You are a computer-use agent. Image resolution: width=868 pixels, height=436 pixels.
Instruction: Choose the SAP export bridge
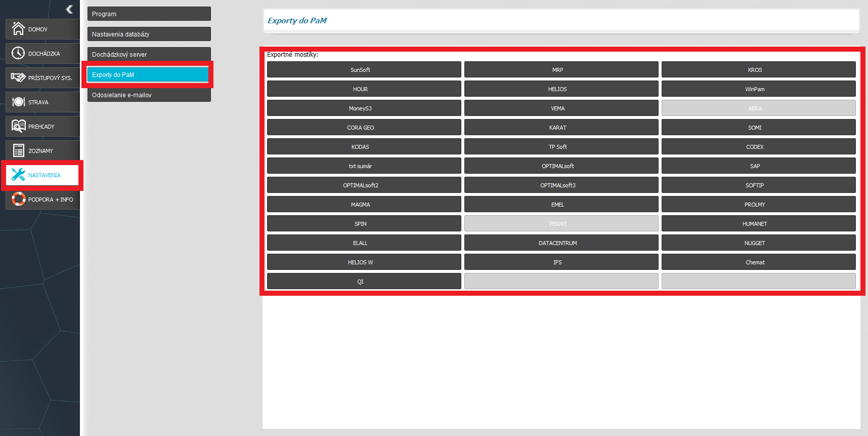(x=759, y=166)
